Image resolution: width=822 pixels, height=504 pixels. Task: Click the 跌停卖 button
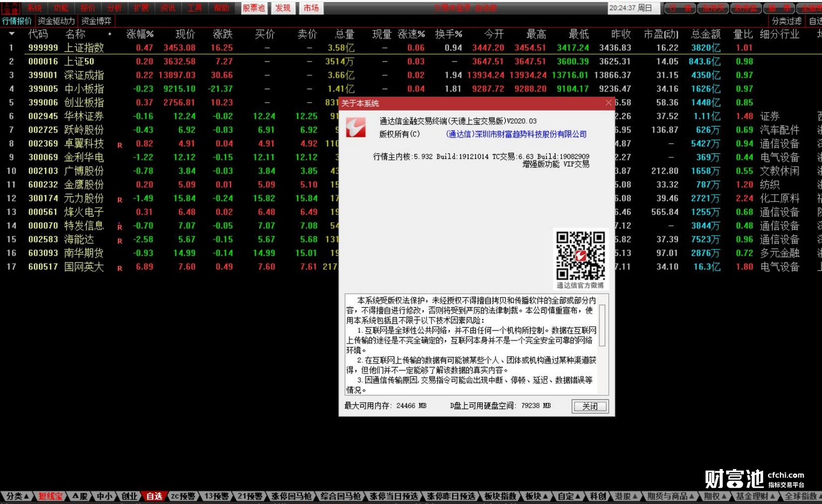[x=746, y=8]
